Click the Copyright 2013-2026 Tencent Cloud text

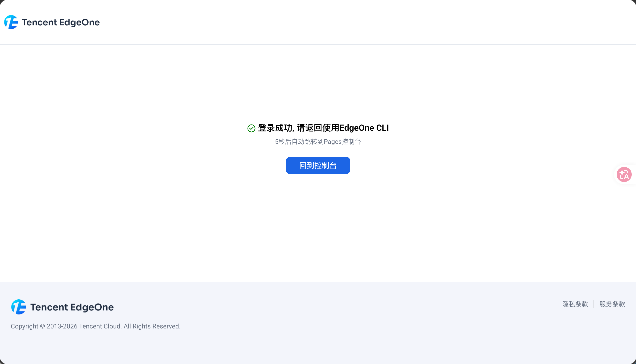(x=95, y=326)
